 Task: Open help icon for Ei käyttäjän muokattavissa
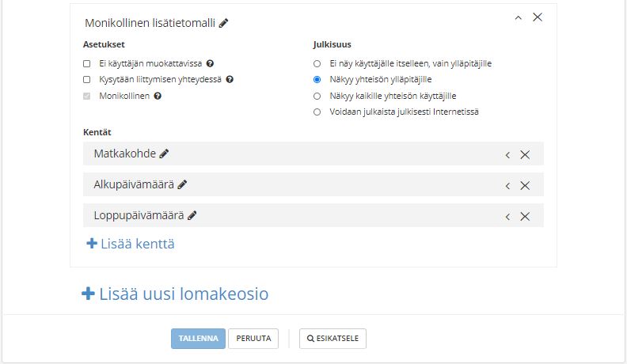pos(211,63)
